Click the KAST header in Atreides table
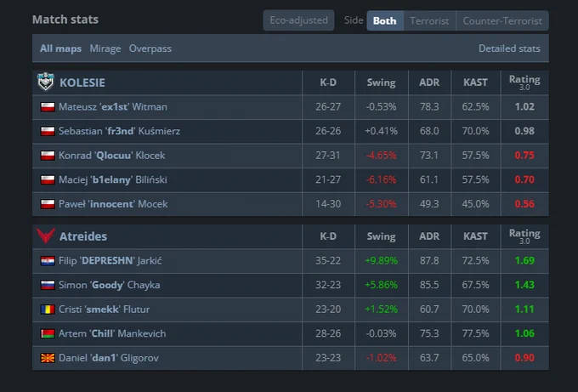The height and width of the screenshot is (392, 578). point(475,236)
